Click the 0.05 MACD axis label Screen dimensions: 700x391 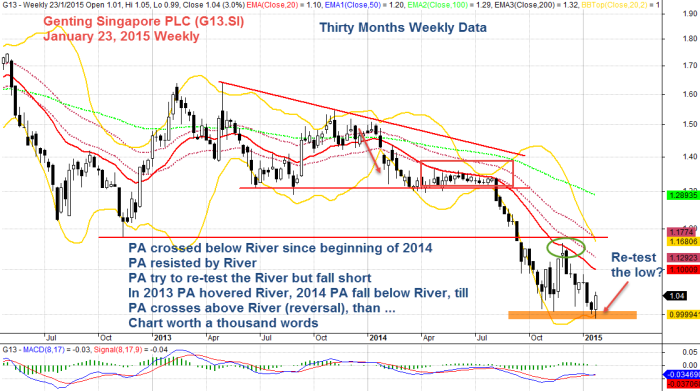click(x=690, y=353)
